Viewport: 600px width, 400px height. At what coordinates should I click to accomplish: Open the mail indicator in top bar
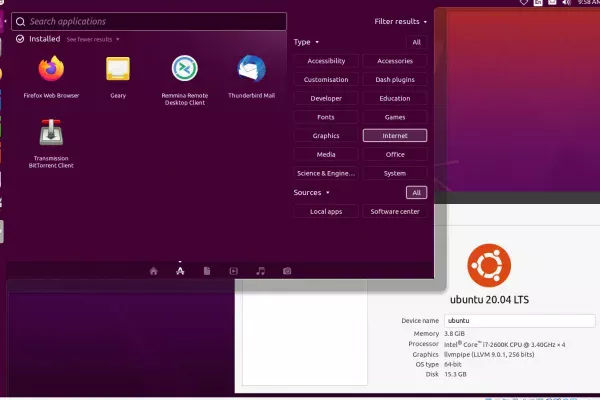[x=552, y=2]
